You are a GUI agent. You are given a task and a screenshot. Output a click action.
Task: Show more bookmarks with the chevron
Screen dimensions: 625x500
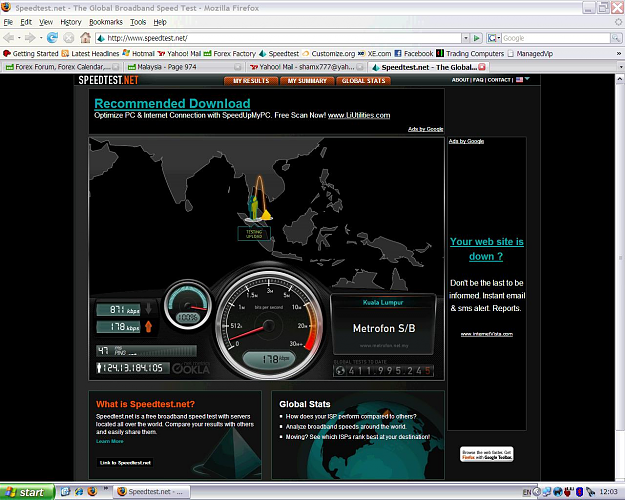click(x=619, y=53)
